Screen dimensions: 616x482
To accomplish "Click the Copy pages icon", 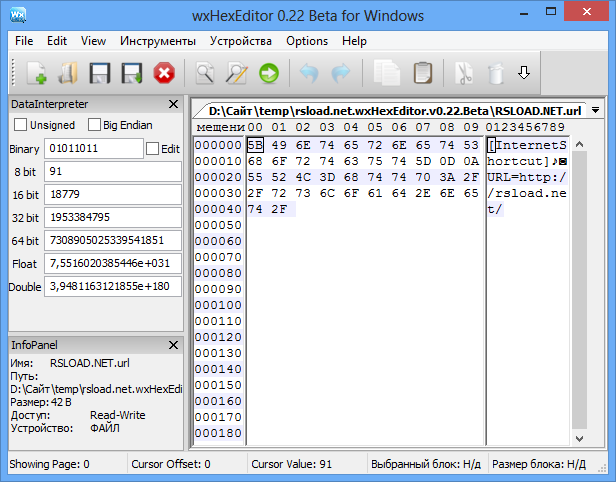I will [x=386, y=73].
